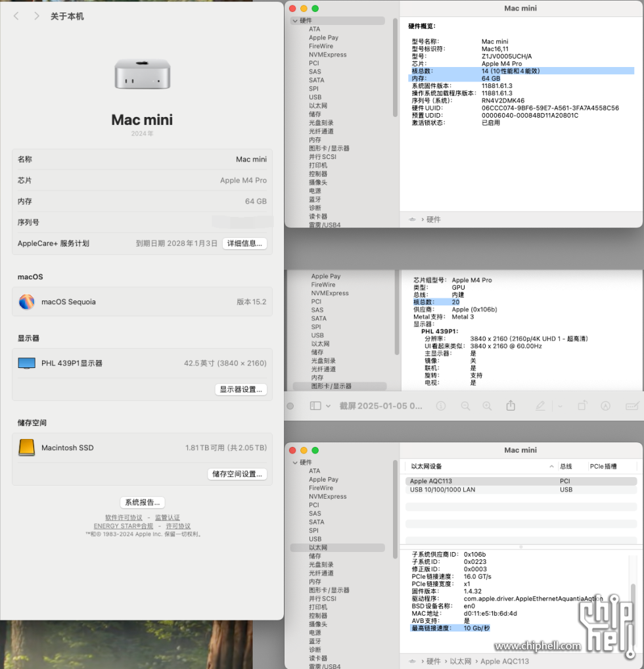The image size is (644, 669).
Task: Select 打印机 in bottom System Information sidebar
Action: 318,607
